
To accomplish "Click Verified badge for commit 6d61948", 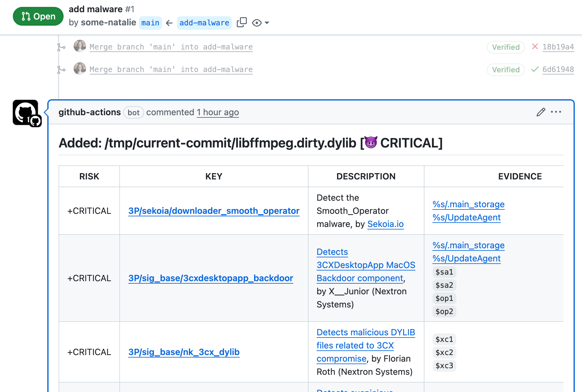I will tap(506, 70).
